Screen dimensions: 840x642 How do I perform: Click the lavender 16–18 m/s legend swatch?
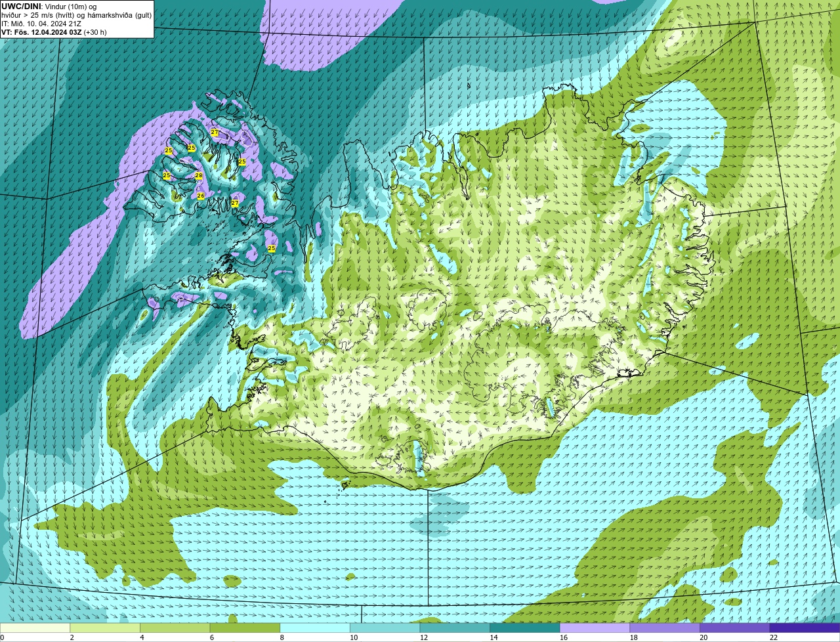coord(595,628)
